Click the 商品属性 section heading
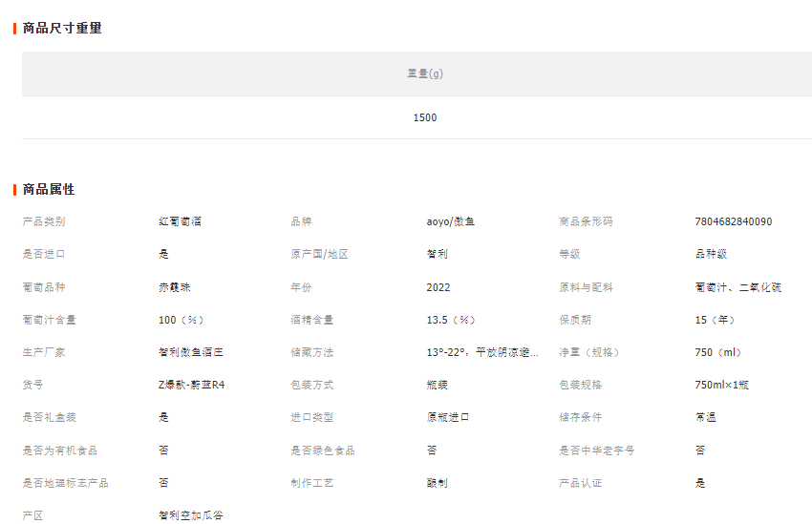Screen dimensions: 812x524 pyautogui.click(x=49, y=190)
